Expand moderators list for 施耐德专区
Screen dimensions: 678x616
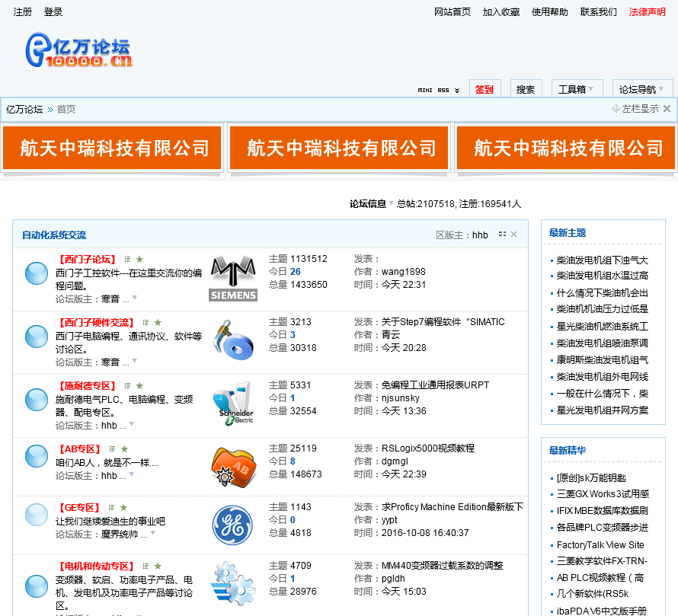coord(132,424)
